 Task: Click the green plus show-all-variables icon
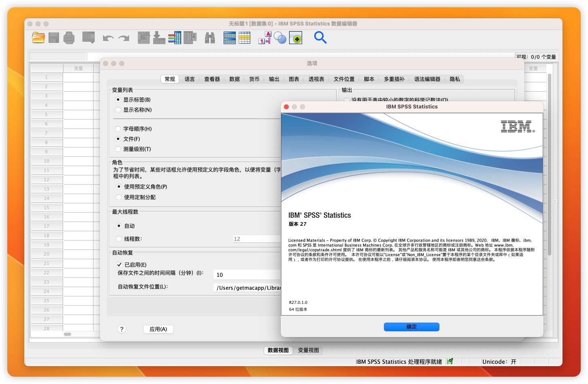pos(296,38)
